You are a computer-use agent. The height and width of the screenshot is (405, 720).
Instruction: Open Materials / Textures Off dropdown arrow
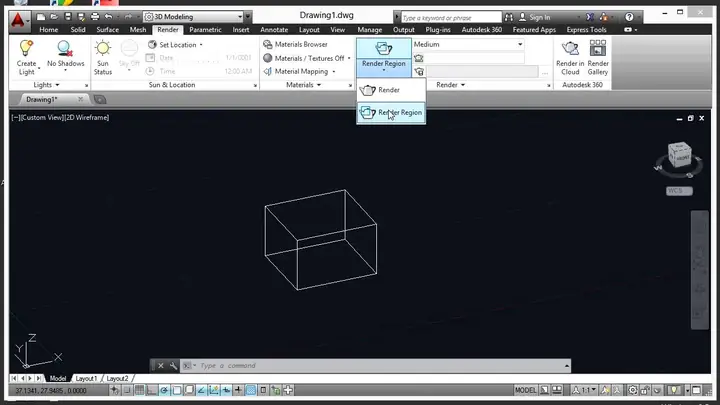349,58
